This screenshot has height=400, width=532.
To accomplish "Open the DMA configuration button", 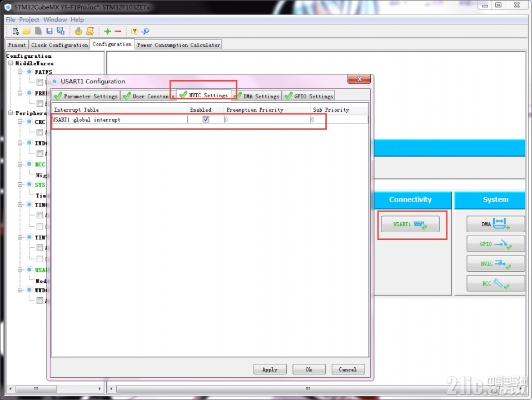I will (496, 224).
